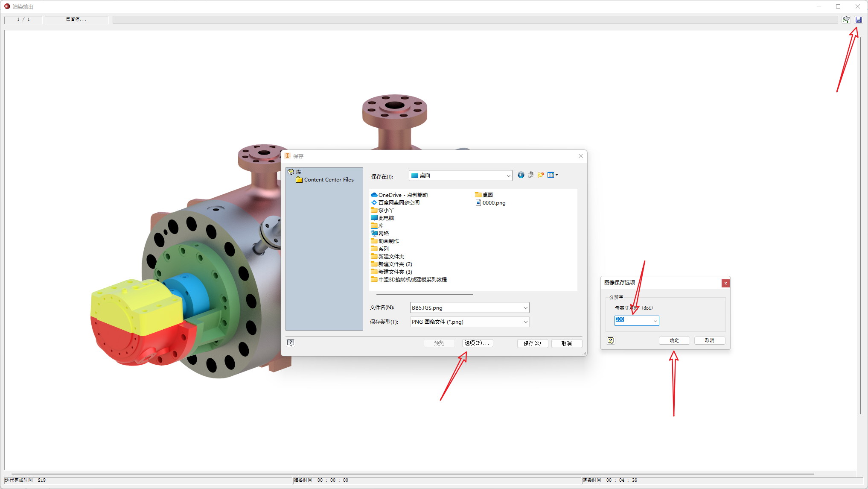
Task: Open the 保存类型 file type dropdown
Action: pos(525,322)
